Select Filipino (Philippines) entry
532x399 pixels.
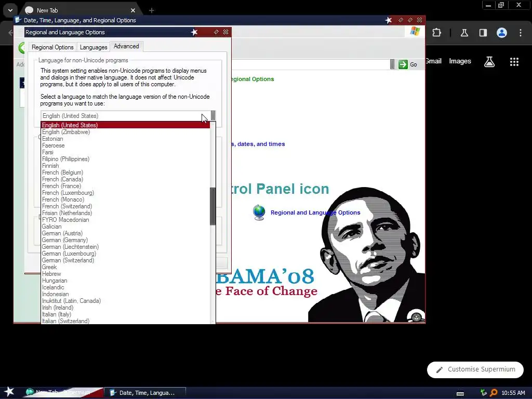coord(125,159)
